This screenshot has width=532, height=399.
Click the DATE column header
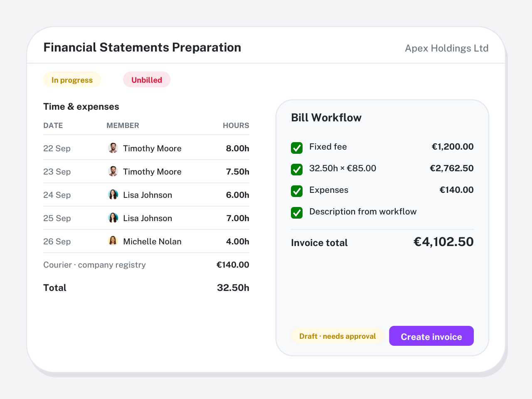53,126
